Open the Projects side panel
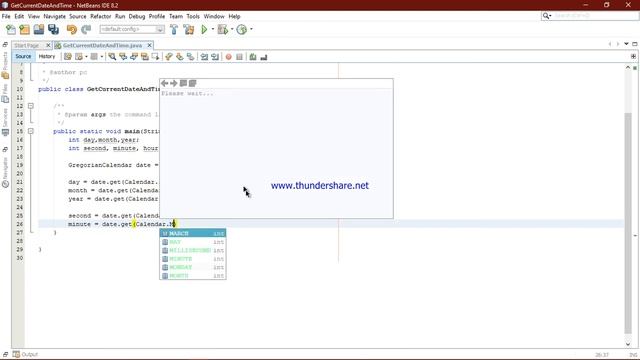This screenshot has width=640, height=360. coord(5,65)
